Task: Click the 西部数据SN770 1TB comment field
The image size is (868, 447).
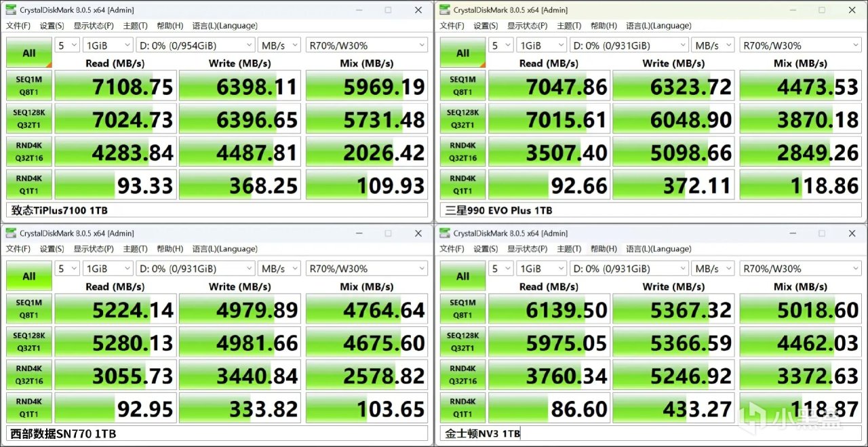Action: pos(218,433)
